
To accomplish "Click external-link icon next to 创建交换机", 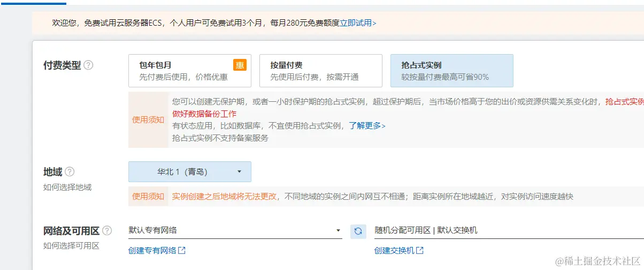I will [420, 250].
